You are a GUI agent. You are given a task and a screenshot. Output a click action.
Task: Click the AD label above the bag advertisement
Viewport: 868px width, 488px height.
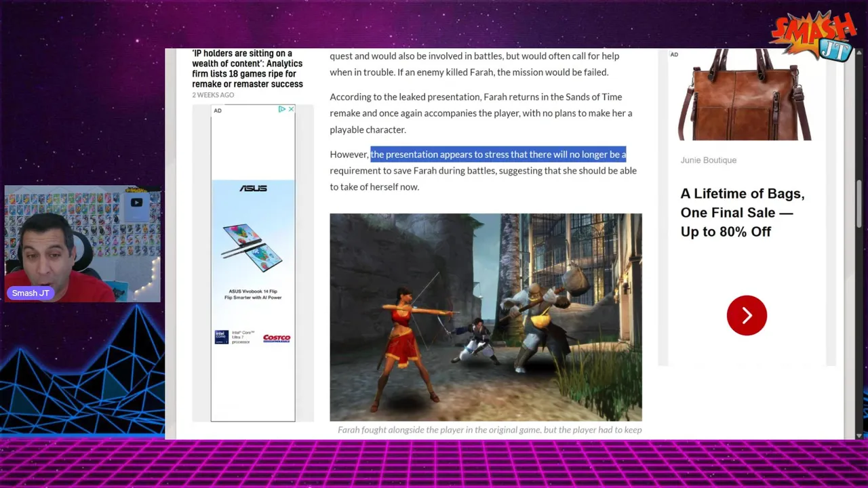point(674,54)
